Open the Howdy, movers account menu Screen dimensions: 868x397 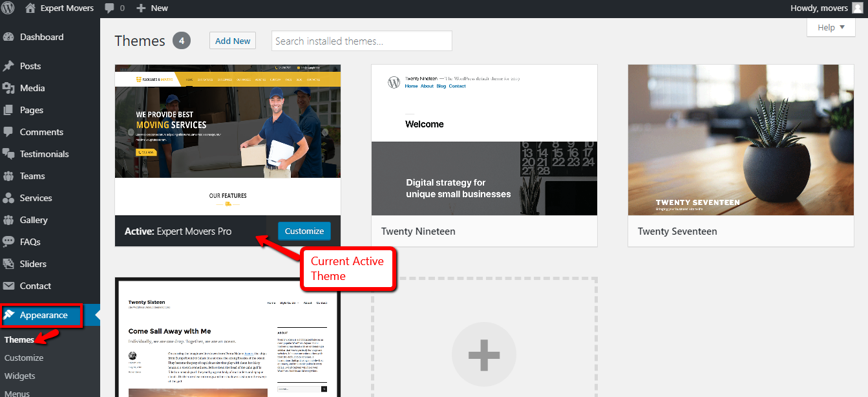coord(826,8)
